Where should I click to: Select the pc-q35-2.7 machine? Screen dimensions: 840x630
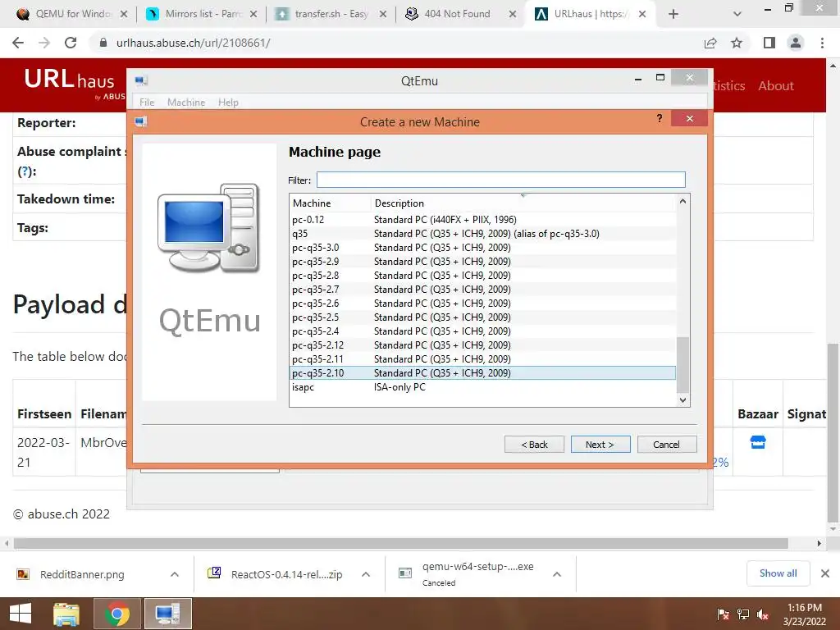[x=482, y=290]
